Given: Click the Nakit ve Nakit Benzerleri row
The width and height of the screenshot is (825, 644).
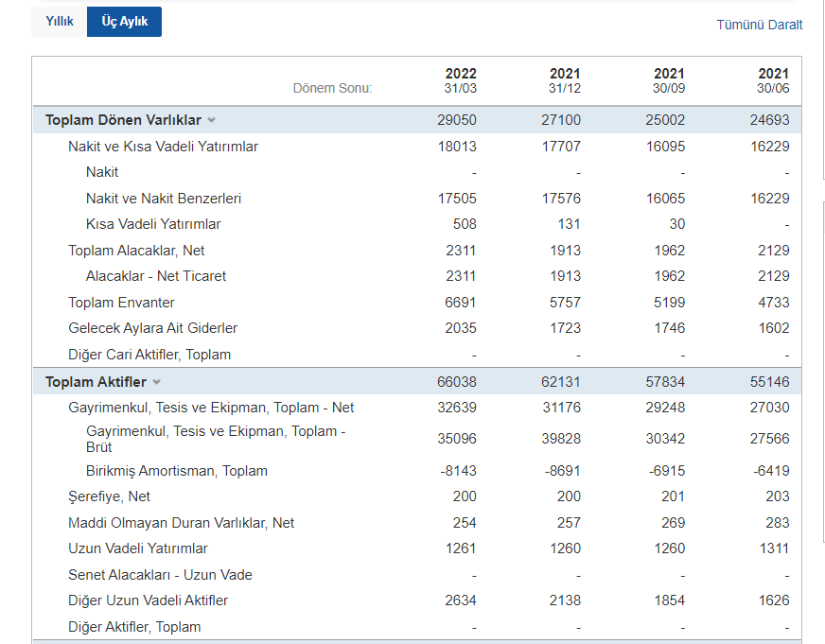Looking at the screenshot, I should point(164,199).
